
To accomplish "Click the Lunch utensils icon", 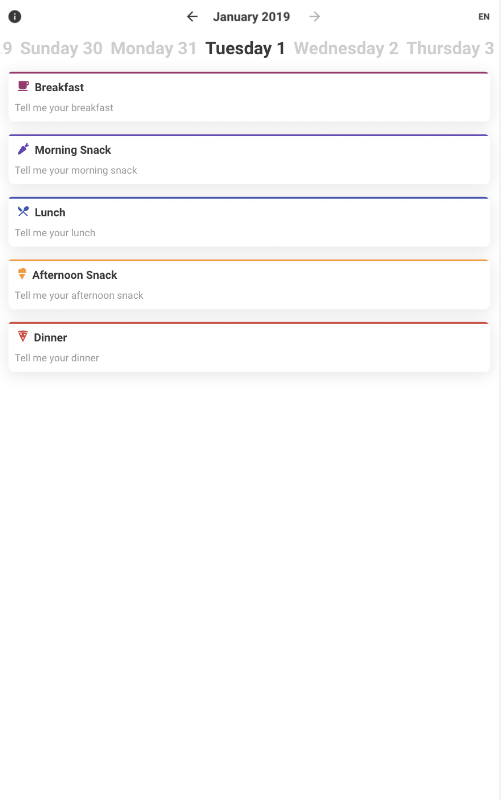I will (23, 211).
